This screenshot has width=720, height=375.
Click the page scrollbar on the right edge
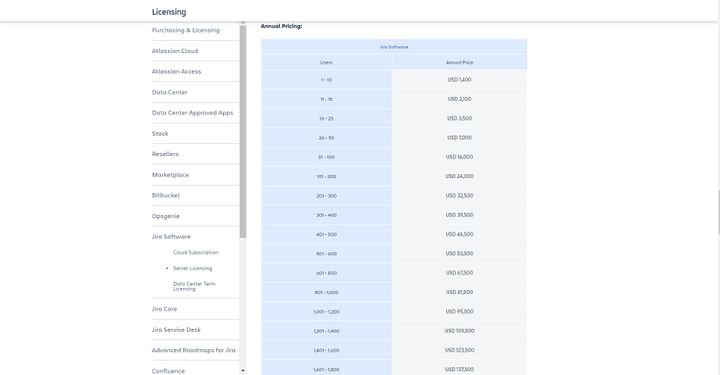tap(718, 211)
